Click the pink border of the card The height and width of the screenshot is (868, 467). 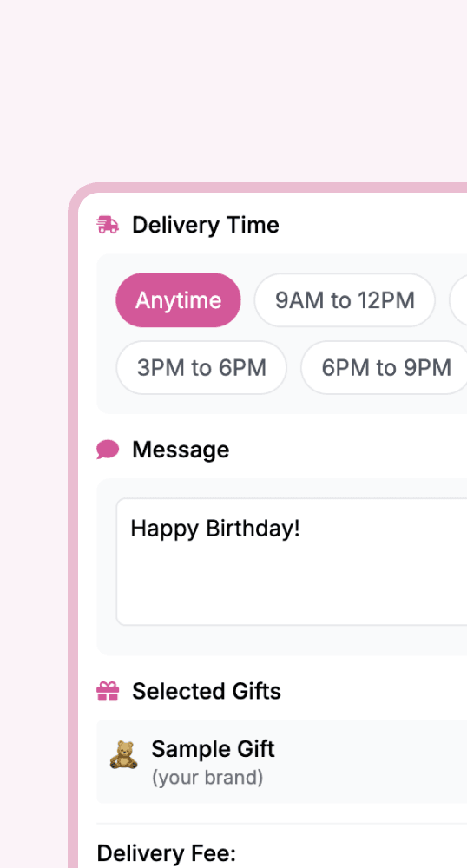click(x=73, y=498)
